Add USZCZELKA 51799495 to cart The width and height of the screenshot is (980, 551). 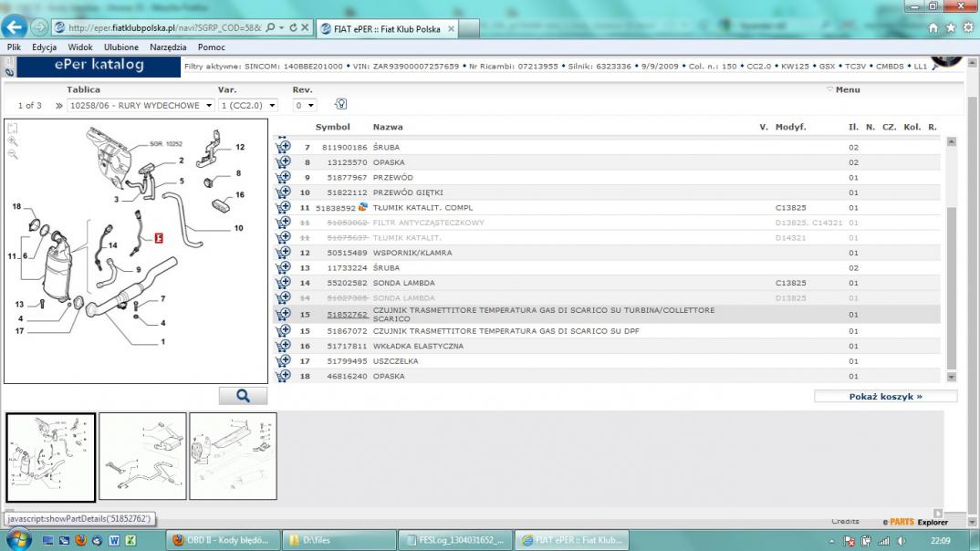[x=283, y=360]
